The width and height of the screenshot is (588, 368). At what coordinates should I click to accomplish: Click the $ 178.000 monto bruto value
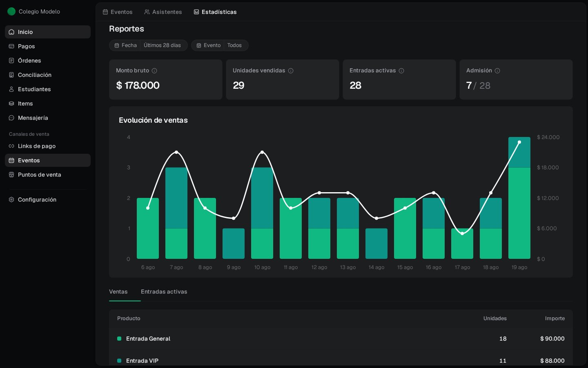(x=138, y=85)
